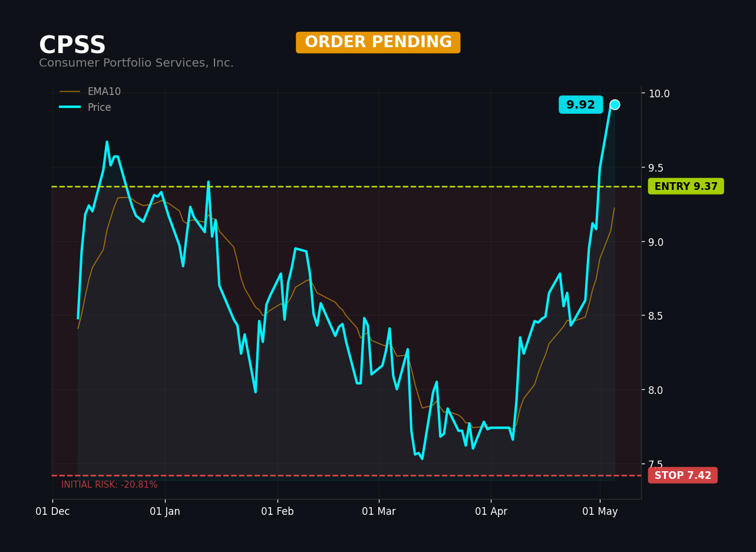Click the ENTRY 9.37 level tag
Viewport: 756px width, 552px height.
click(x=686, y=186)
